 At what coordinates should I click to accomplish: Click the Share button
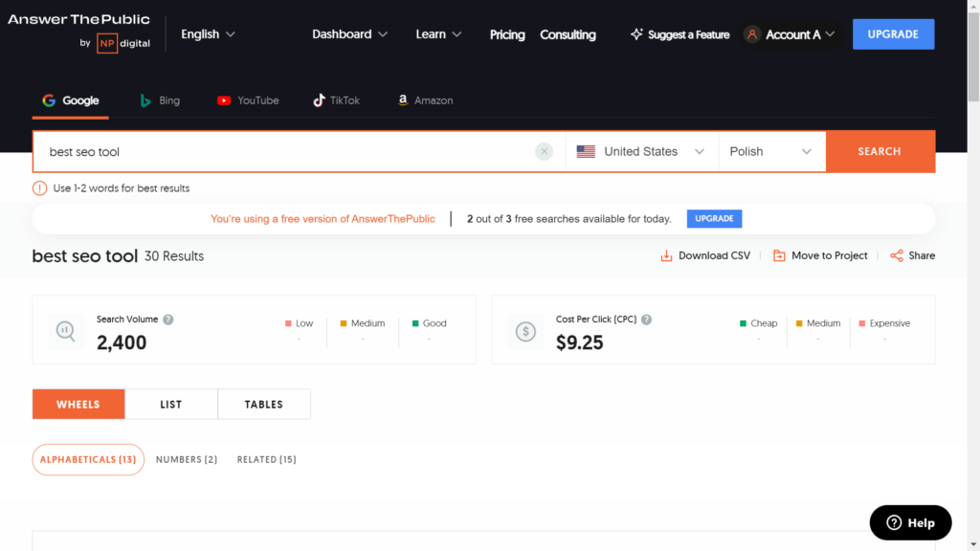pyautogui.click(x=912, y=255)
